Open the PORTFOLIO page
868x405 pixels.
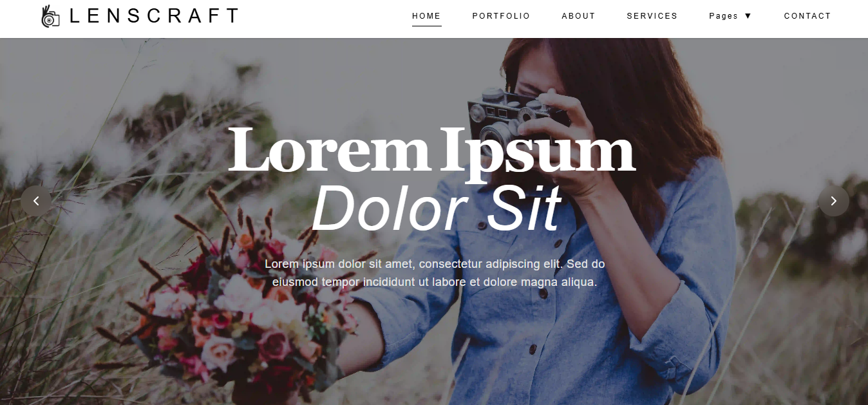pos(501,16)
